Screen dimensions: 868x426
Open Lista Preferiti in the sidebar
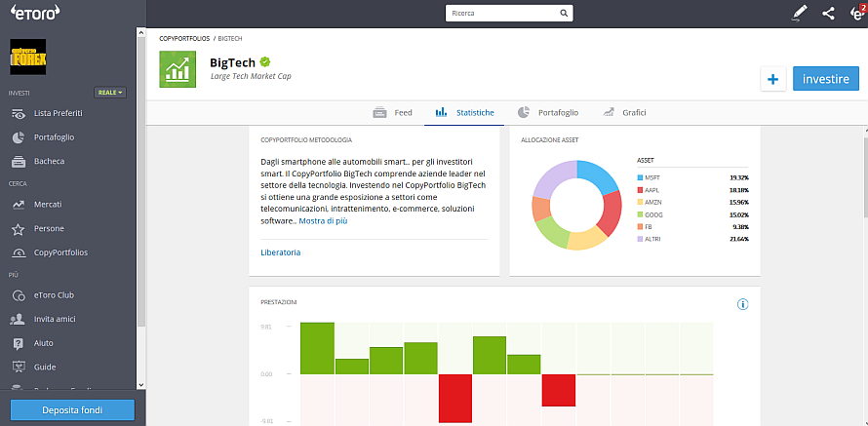[x=58, y=113]
